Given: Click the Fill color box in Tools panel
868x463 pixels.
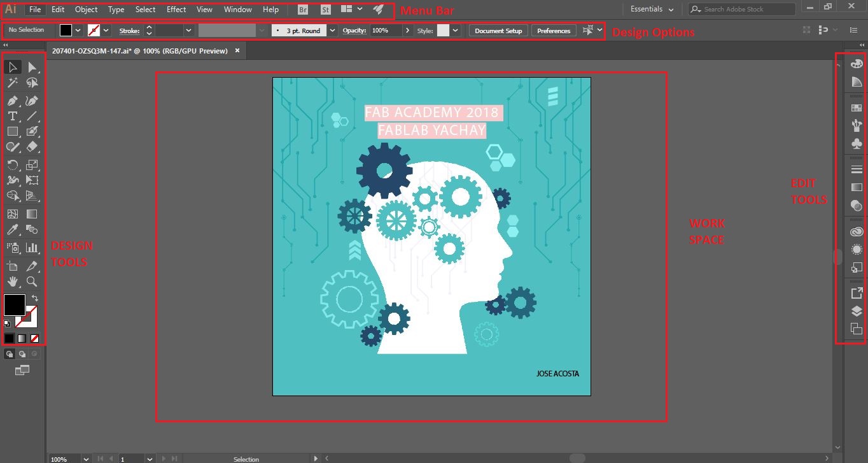Looking at the screenshot, I should [14, 304].
